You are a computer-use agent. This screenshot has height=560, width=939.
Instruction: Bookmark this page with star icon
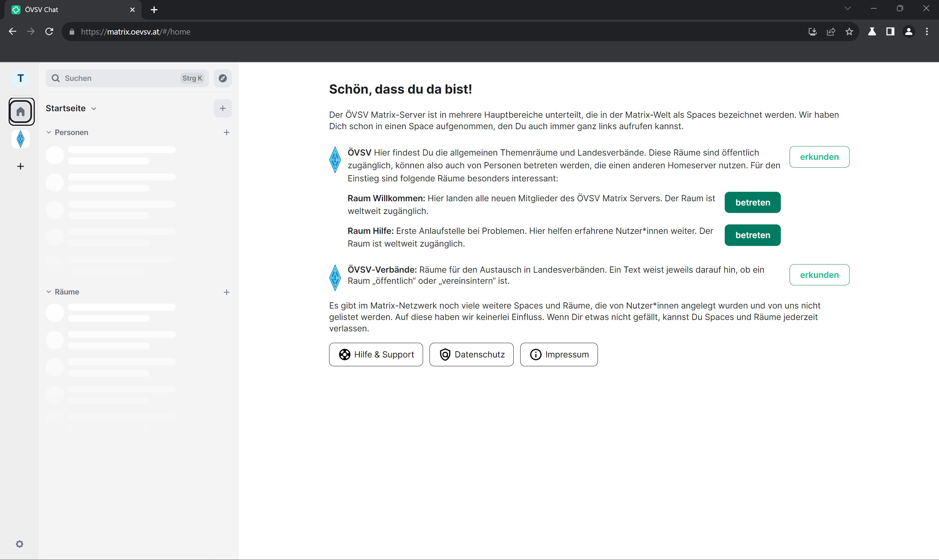click(849, 31)
